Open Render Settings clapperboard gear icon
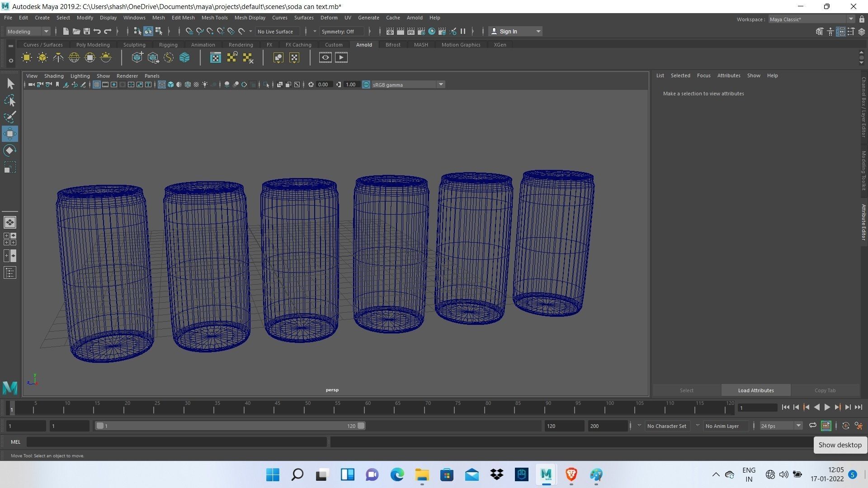868x488 pixels. [x=421, y=31]
